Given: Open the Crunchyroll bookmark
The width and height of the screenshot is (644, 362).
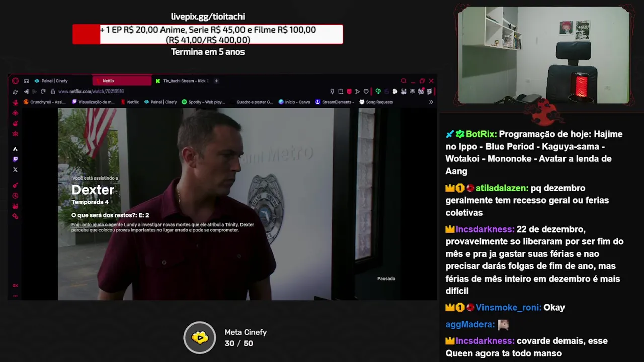Looking at the screenshot, I should tap(45, 102).
